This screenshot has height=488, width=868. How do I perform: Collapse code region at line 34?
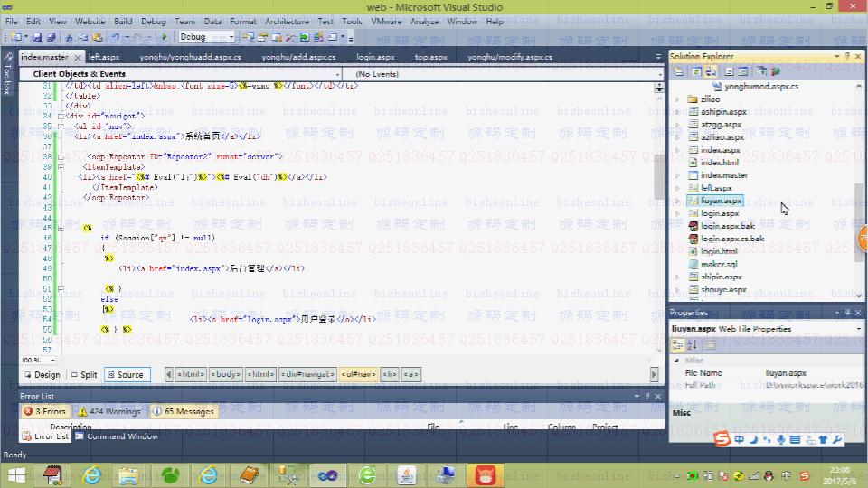pos(61,117)
